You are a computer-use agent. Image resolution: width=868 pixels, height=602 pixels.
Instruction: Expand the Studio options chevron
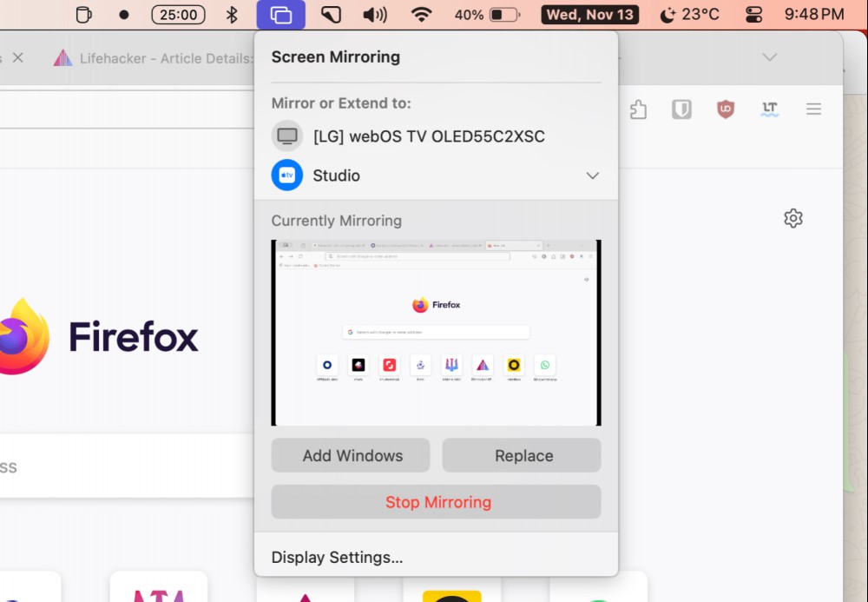[x=592, y=175]
